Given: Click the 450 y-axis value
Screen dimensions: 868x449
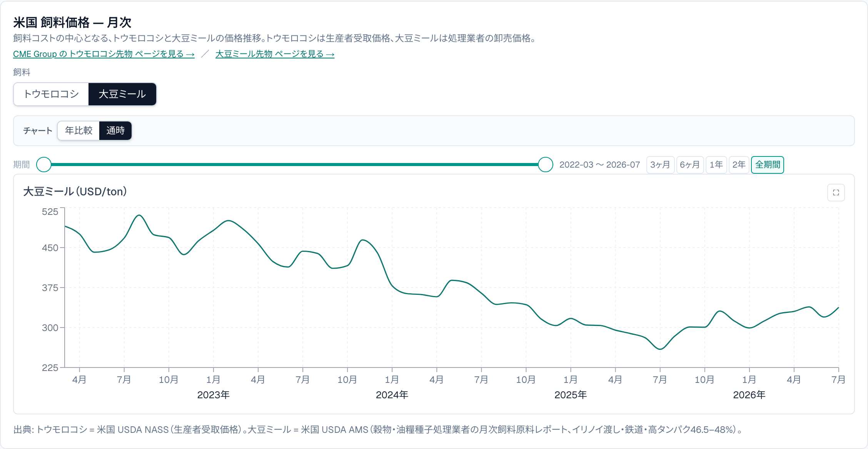Looking at the screenshot, I should click(x=50, y=248).
